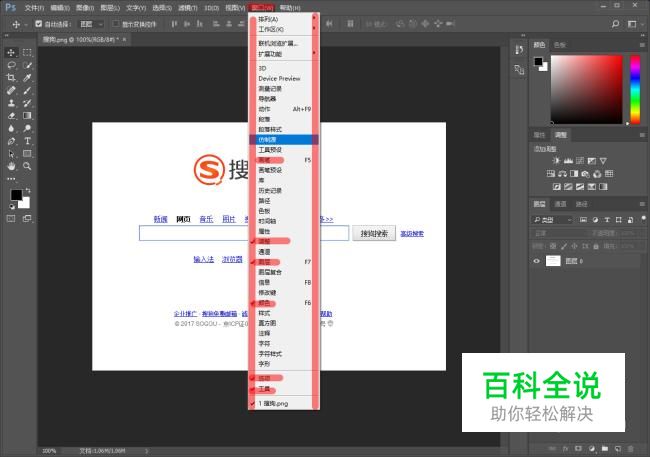Open the 文件(F) menu
This screenshot has height=457, width=650.
point(34,8)
